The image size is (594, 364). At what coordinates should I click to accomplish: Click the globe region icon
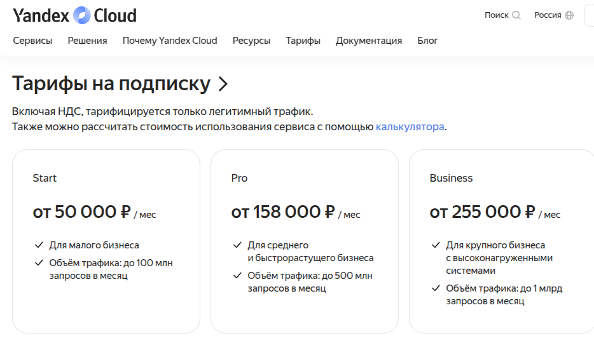pos(569,15)
